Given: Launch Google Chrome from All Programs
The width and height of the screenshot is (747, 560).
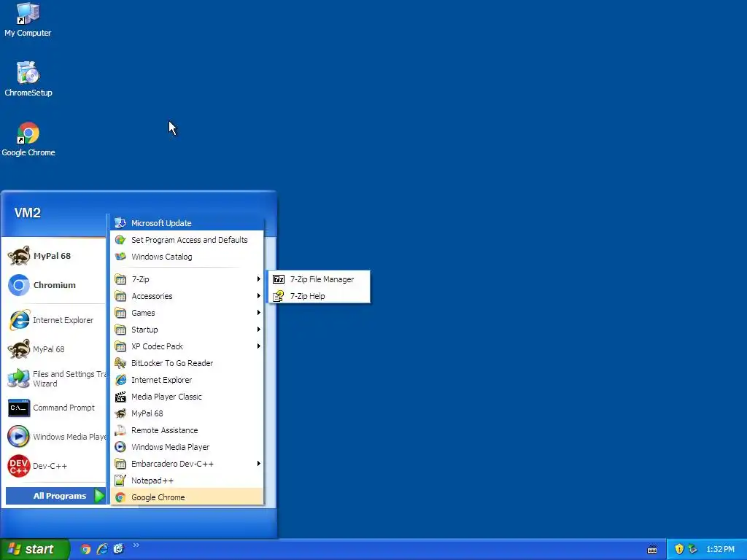Looking at the screenshot, I should (187, 497).
